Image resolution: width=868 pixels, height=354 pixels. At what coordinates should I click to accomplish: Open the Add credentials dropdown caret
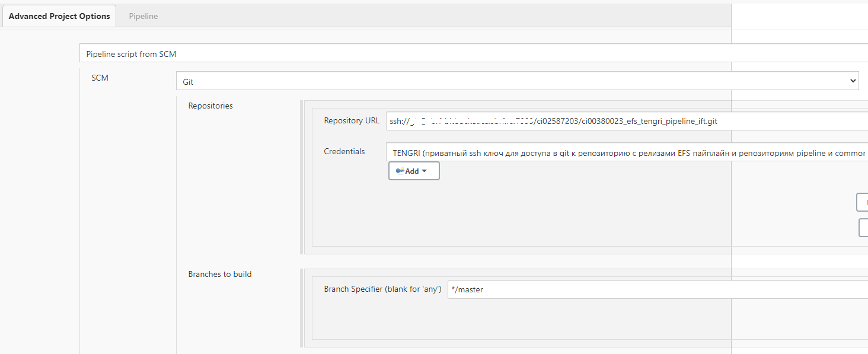point(425,171)
